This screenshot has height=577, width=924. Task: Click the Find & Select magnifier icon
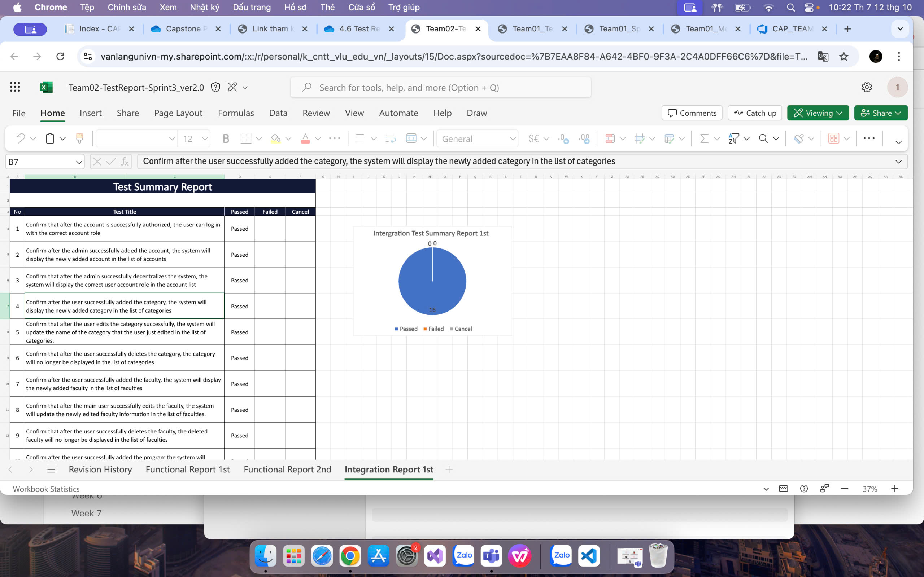pos(763,138)
